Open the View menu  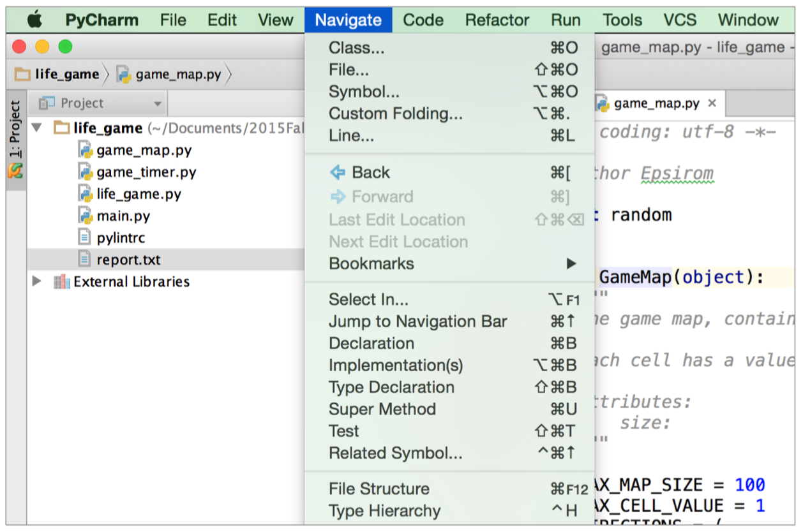pyautogui.click(x=276, y=20)
